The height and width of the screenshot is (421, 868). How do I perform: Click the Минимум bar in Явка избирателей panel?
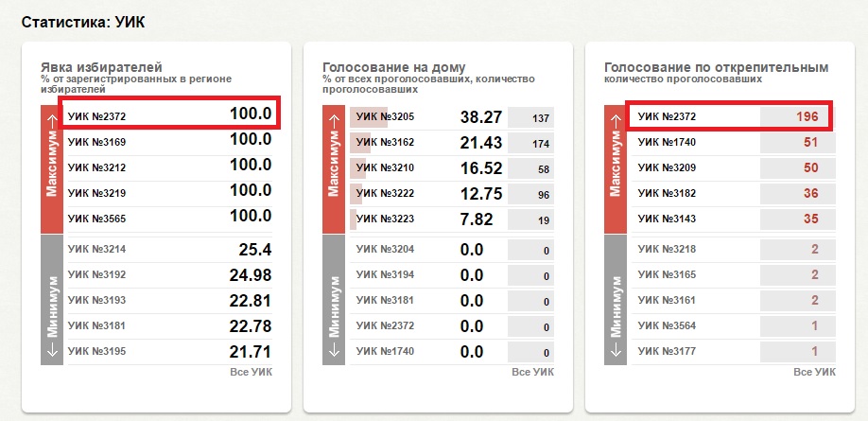51,298
